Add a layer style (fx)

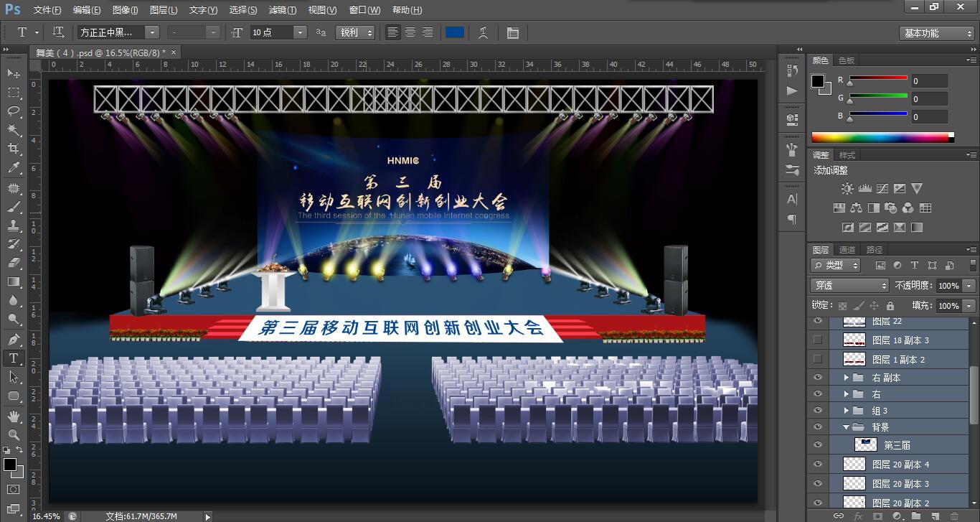(x=858, y=516)
